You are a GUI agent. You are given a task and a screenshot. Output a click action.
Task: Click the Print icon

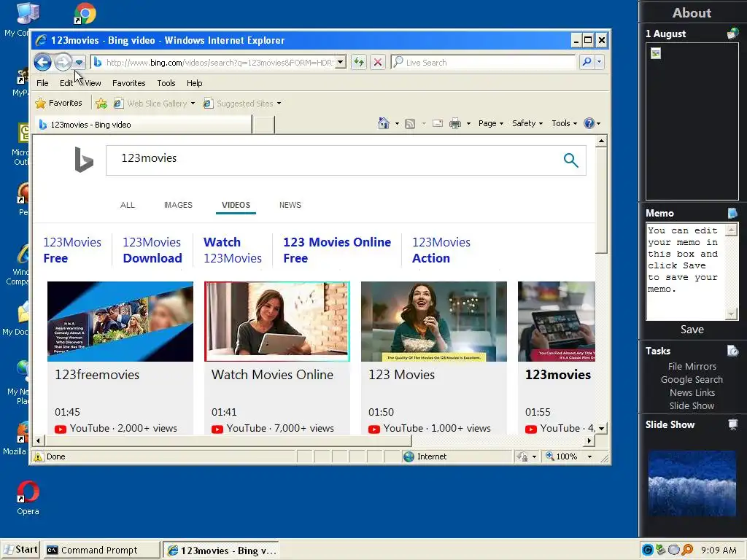click(x=455, y=124)
